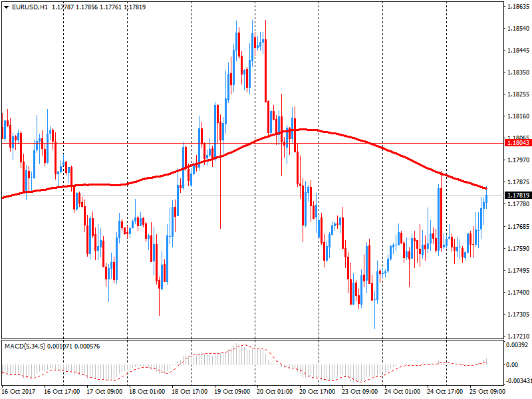The width and height of the screenshot is (532, 399).
Task: Click the 1.18350 price axis value
Action: pyautogui.click(x=519, y=72)
